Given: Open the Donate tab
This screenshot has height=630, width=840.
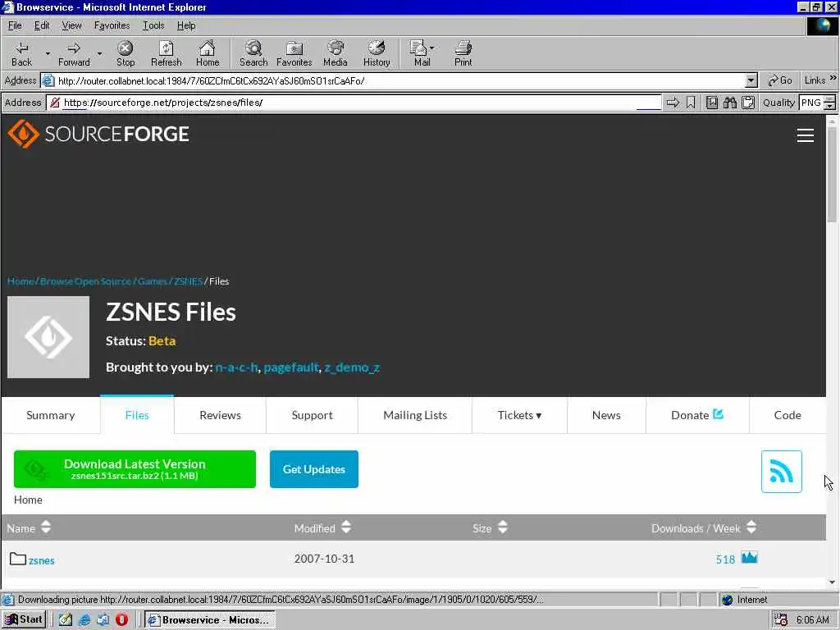Looking at the screenshot, I should pyautogui.click(x=697, y=415).
